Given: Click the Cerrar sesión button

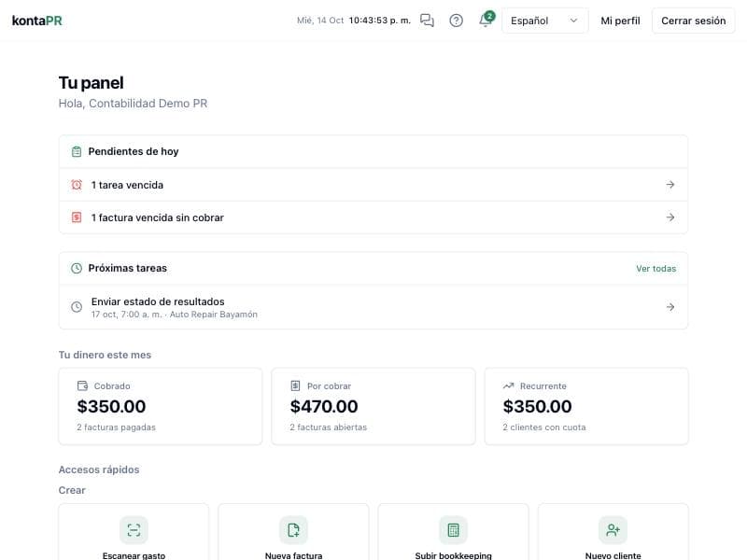Looking at the screenshot, I should point(693,21).
